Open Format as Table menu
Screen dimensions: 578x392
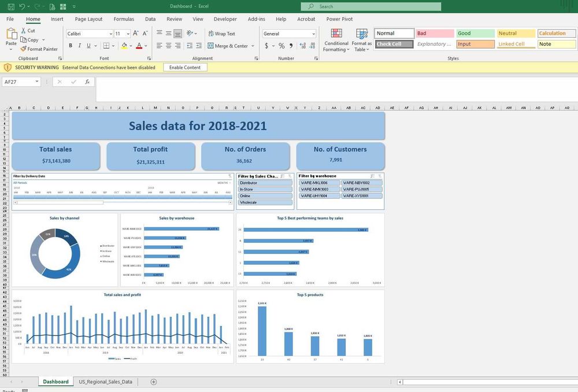coord(362,40)
